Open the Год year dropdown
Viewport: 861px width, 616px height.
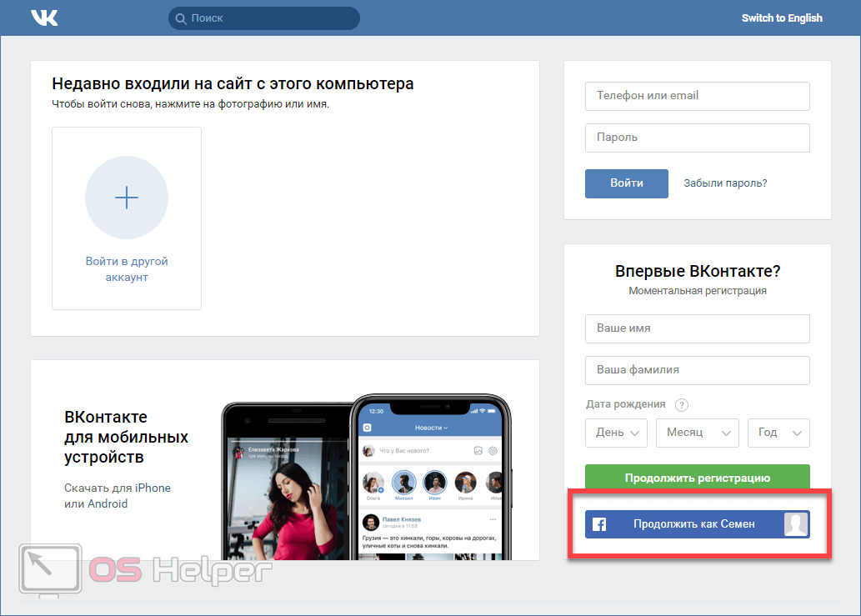(778, 433)
